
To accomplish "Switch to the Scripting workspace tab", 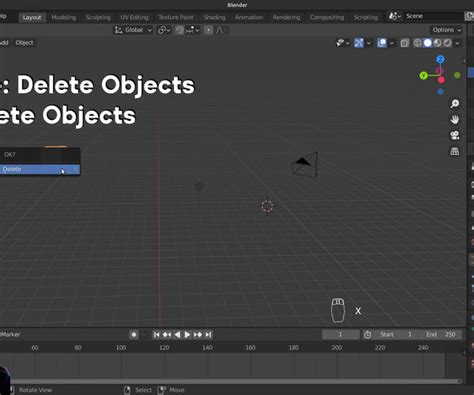I will (366, 17).
